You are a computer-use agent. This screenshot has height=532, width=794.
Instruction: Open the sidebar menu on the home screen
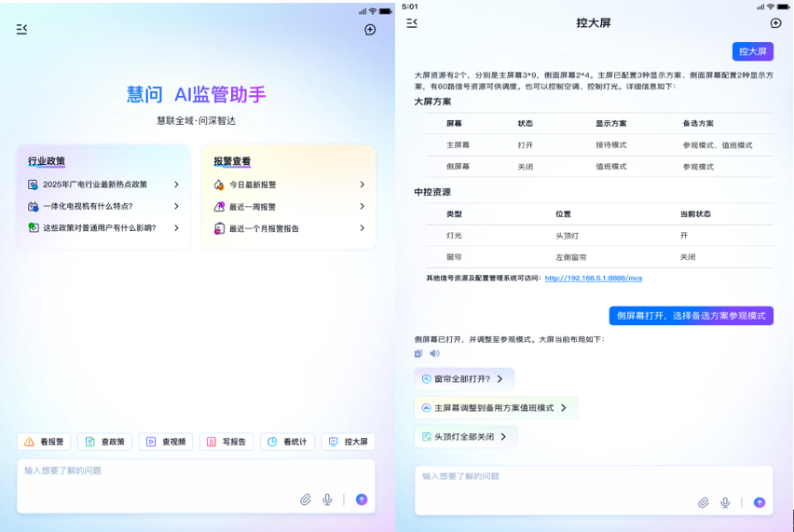pyautogui.click(x=21, y=30)
